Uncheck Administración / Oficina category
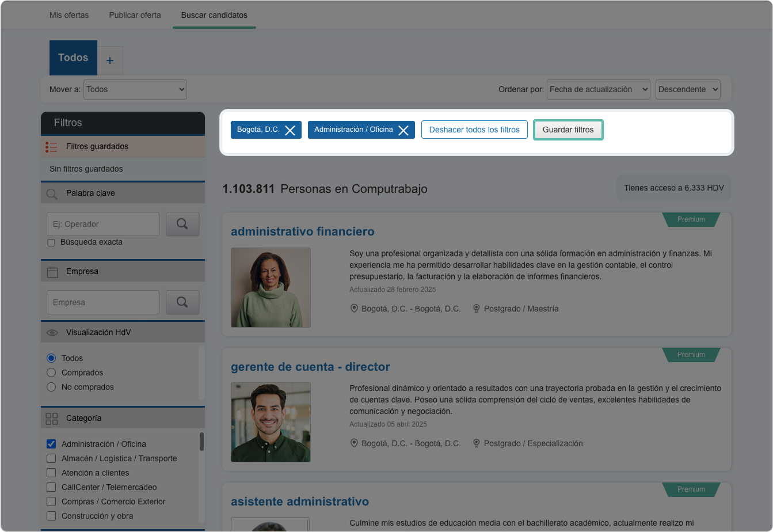 (x=51, y=444)
